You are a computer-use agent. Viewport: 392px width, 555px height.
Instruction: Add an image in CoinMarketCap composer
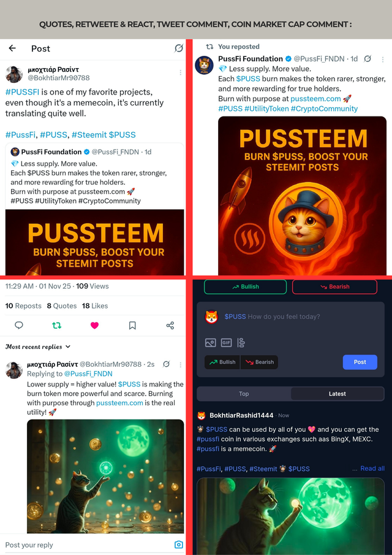coord(210,343)
